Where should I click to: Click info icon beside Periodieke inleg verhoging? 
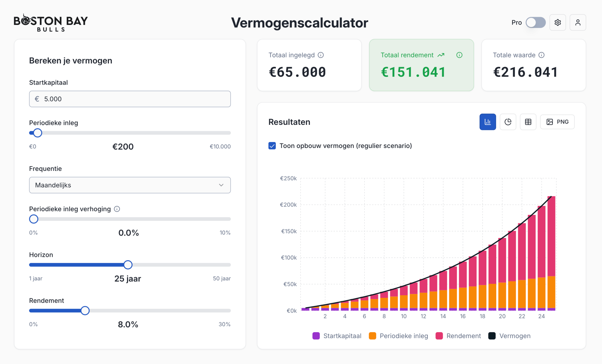[x=117, y=209]
